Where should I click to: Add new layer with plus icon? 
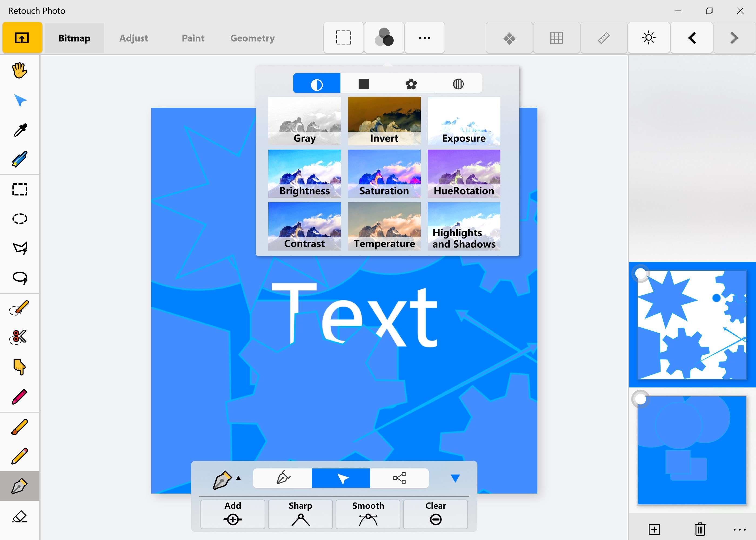[654, 529]
